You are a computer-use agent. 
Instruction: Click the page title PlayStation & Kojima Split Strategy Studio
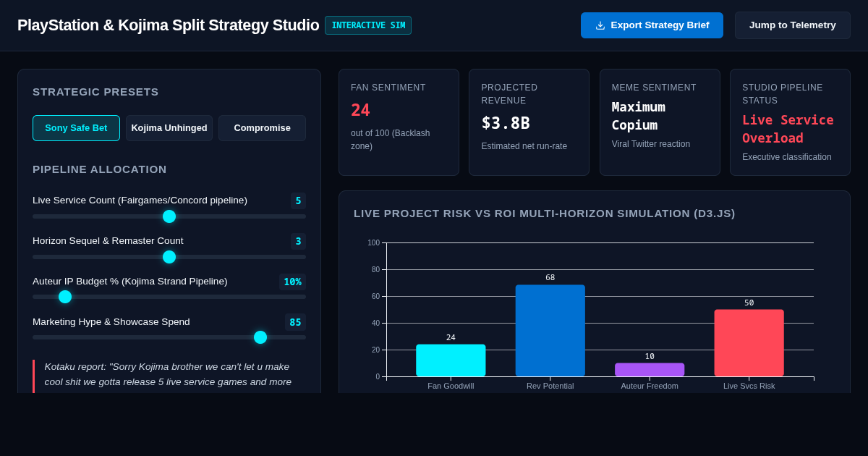point(168,25)
